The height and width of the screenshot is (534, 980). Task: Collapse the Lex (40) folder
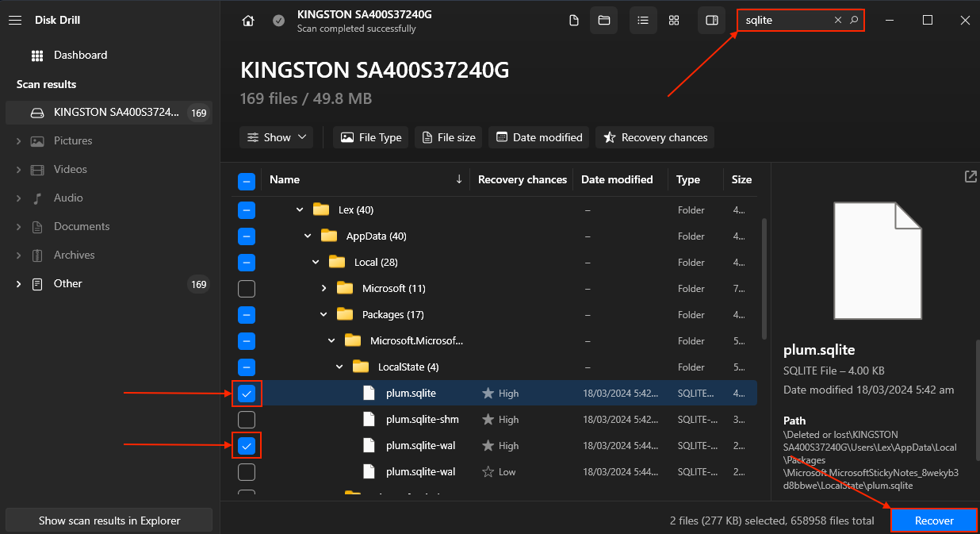click(300, 210)
